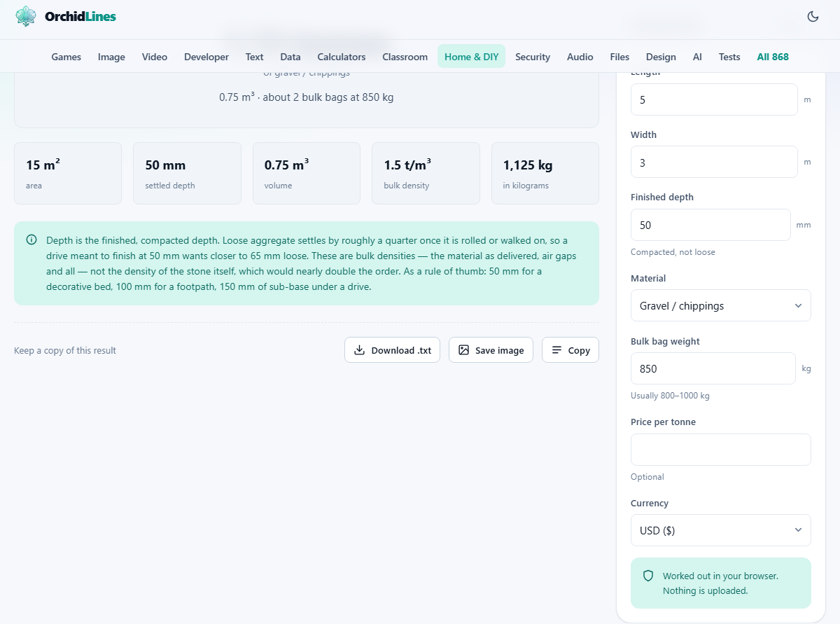Click the 0.75 m³ volume card

[307, 174]
